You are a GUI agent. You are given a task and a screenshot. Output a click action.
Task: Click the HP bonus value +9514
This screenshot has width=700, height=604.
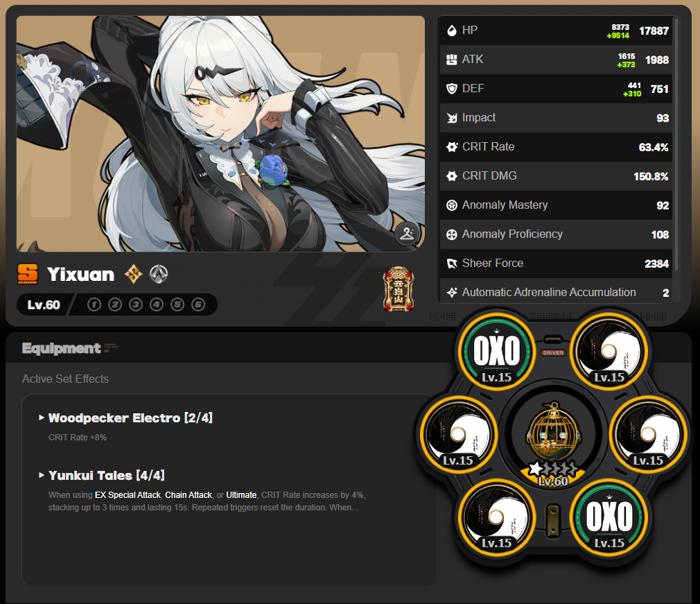pos(618,35)
